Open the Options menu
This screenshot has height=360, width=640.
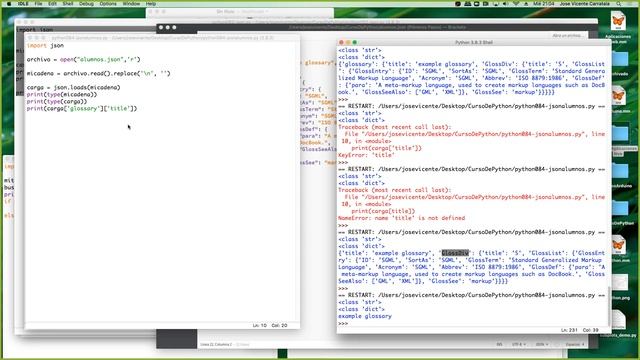[108, 4]
